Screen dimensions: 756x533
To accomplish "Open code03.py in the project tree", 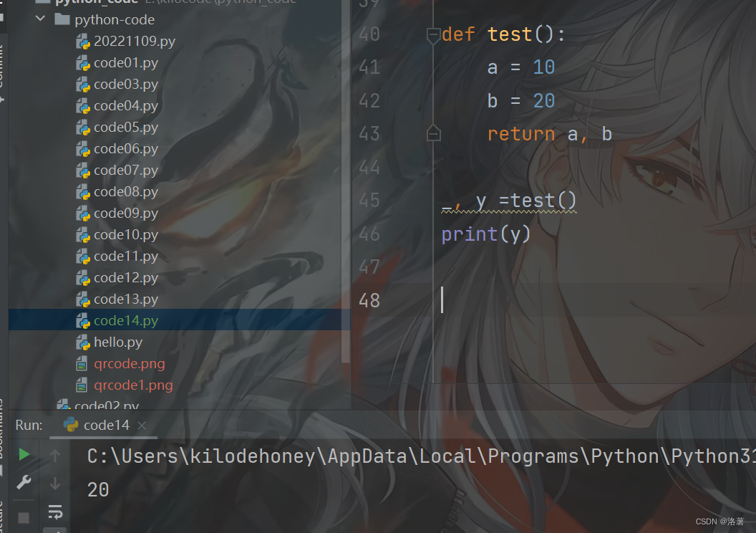I will click(x=126, y=85).
